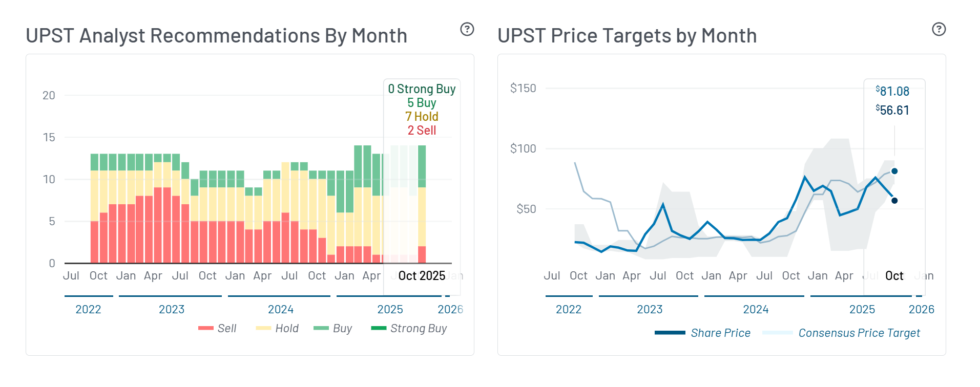Open help for Analyst Recommendations chart

(x=467, y=29)
